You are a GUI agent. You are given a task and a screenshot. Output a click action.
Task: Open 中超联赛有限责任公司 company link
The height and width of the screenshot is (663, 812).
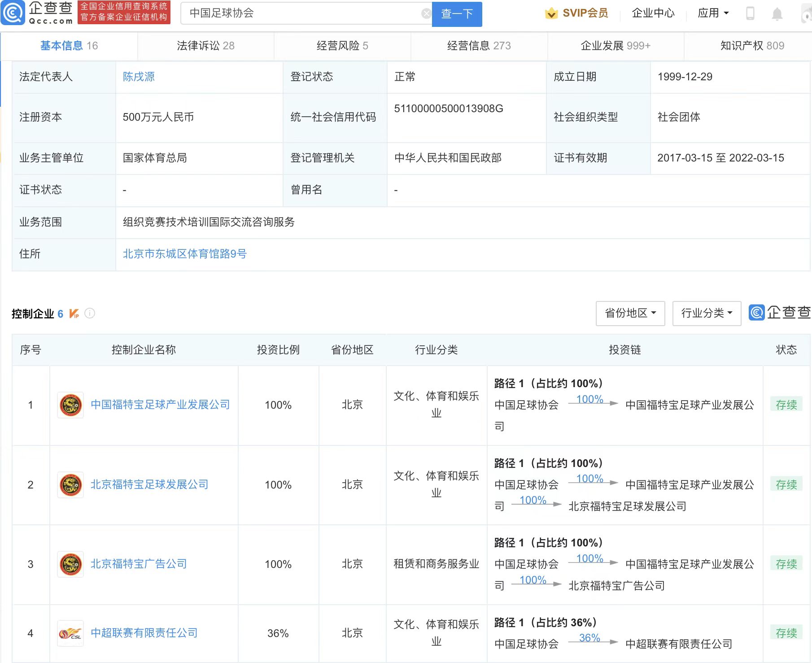pos(144,633)
